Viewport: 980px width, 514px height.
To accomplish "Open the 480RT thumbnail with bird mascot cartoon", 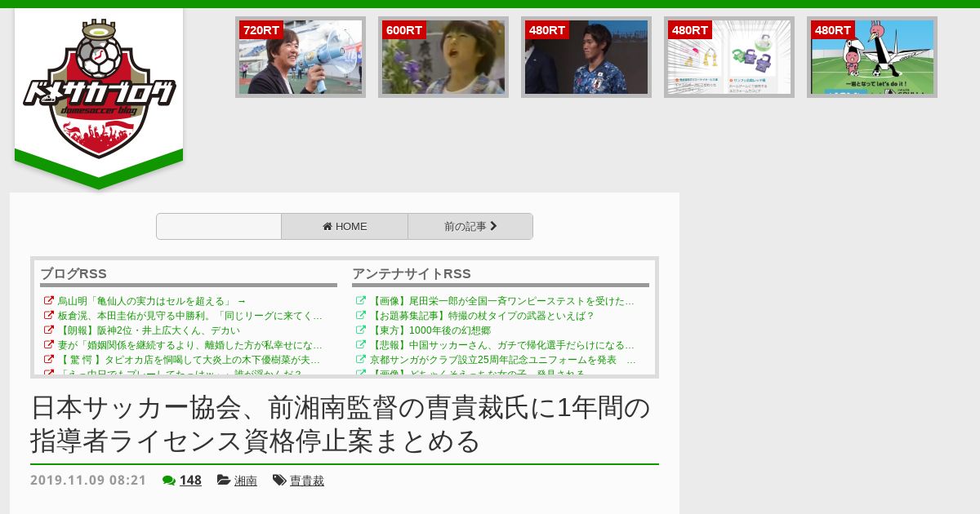I will pos(872,57).
